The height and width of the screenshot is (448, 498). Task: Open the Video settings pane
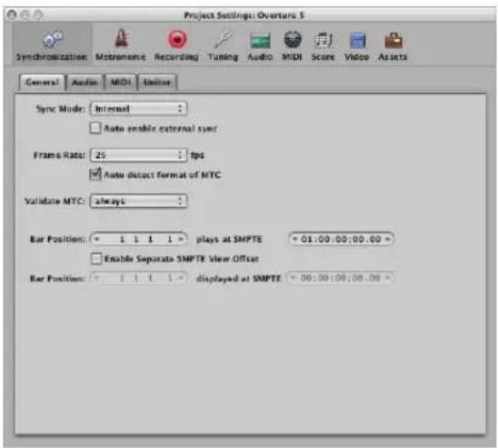(357, 45)
